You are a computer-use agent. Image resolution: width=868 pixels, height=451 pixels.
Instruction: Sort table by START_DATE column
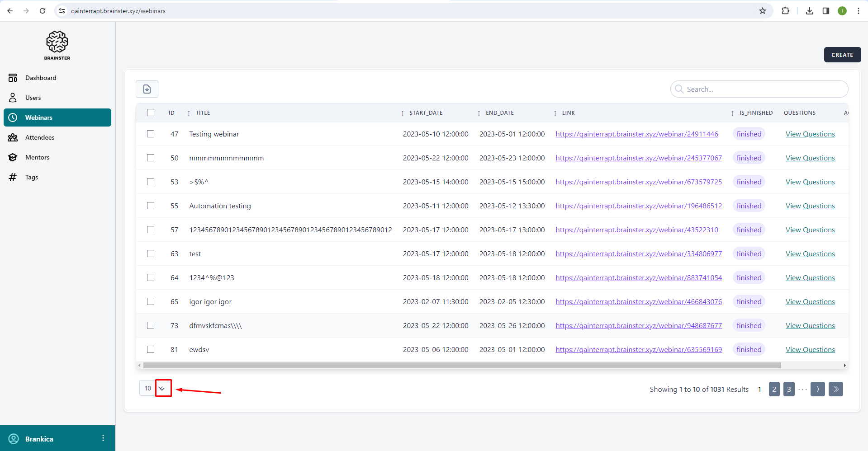[x=426, y=113]
